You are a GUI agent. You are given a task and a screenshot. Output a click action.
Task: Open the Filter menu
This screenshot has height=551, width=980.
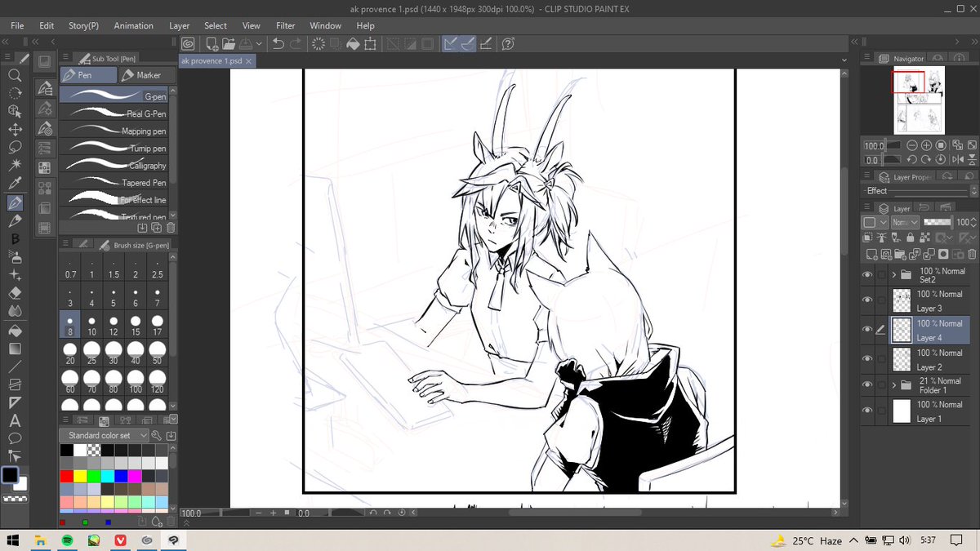(x=286, y=26)
